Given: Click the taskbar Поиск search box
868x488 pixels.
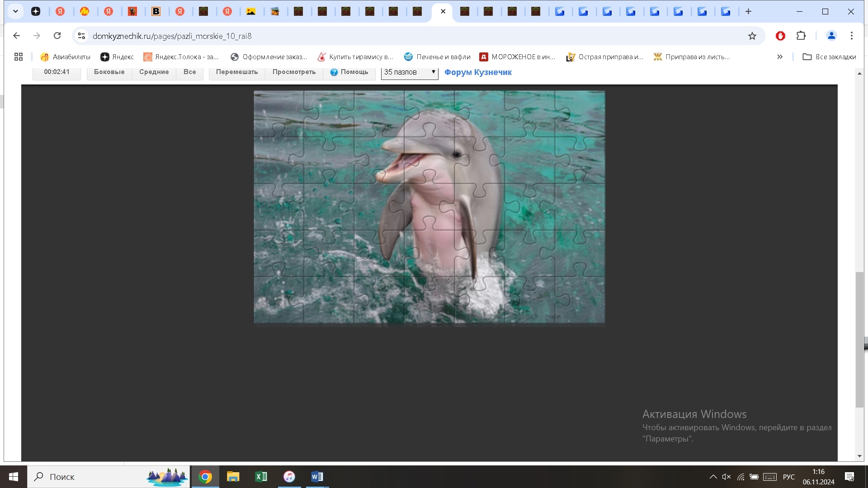Looking at the screenshot, I should pyautogui.click(x=108, y=477).
